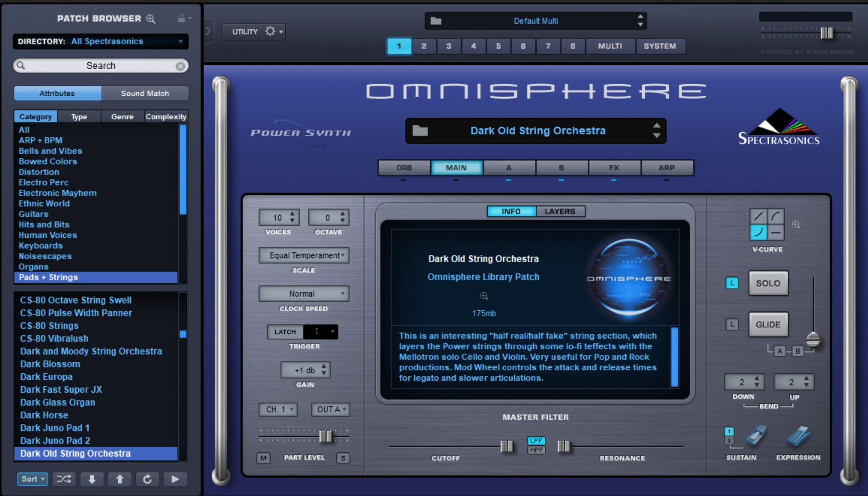Click in the Search input field
The image size is (868, 496).
click(101, 66)
